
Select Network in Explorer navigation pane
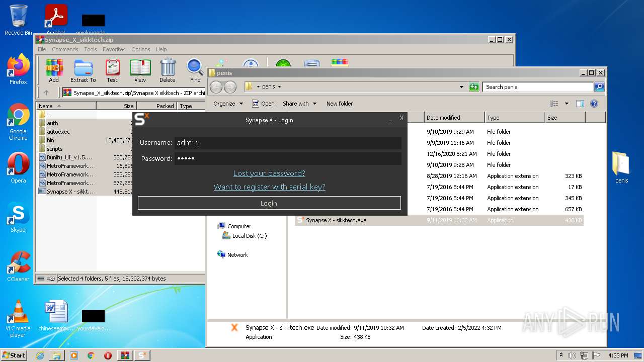click(232, 255)
